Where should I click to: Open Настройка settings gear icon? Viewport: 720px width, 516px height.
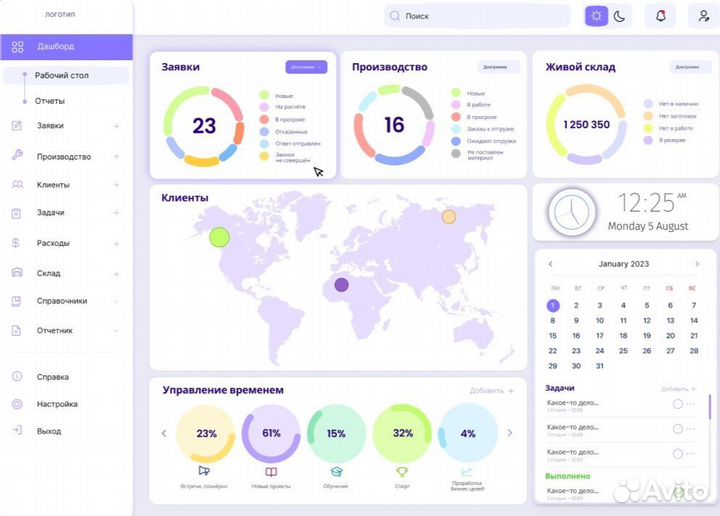tap(17, 404)
